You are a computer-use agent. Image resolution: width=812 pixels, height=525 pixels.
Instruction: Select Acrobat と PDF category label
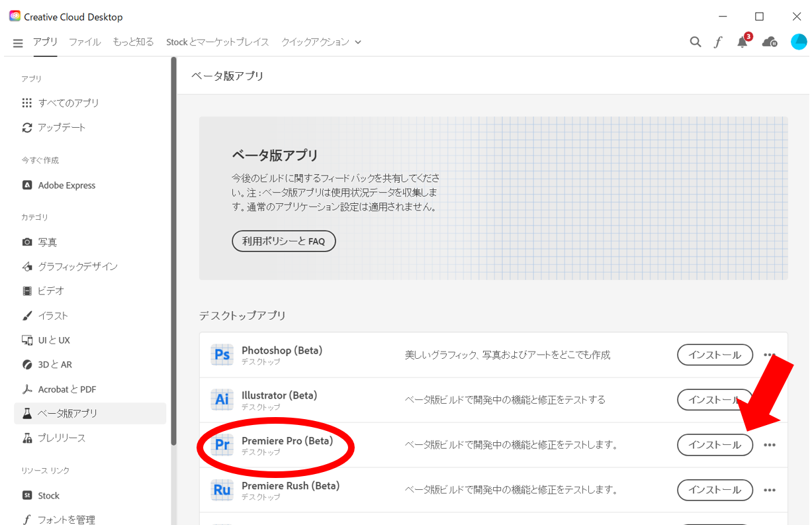coord(67,389)
